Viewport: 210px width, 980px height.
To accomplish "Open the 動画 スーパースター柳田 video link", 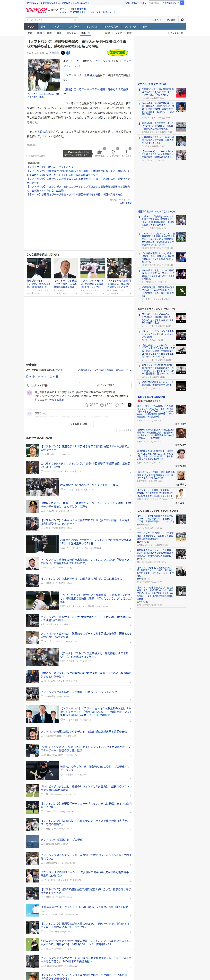I will tap(96, 92).
